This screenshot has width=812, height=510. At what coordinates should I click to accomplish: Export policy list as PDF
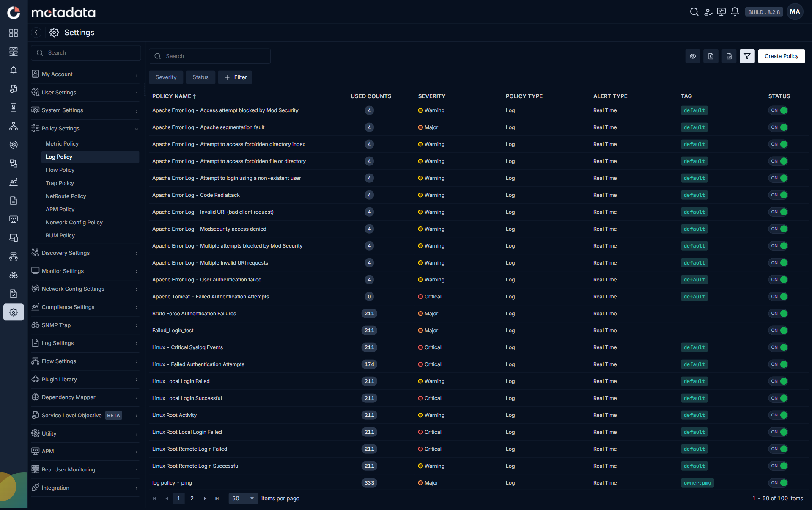[711, 56]
